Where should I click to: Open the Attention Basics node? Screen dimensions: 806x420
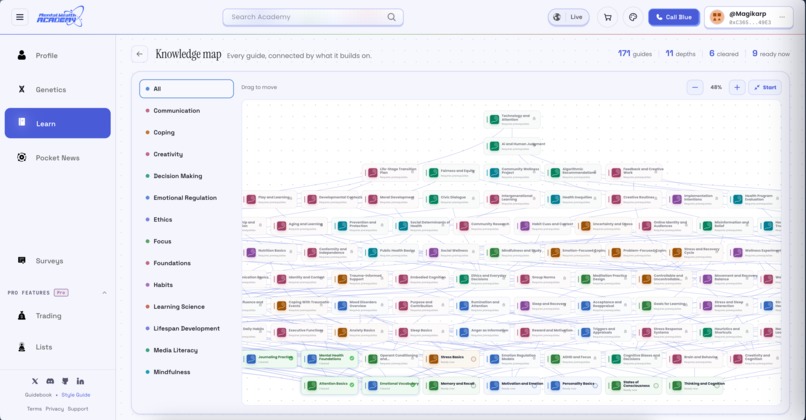pyautogui.click(x=330, y=386)
